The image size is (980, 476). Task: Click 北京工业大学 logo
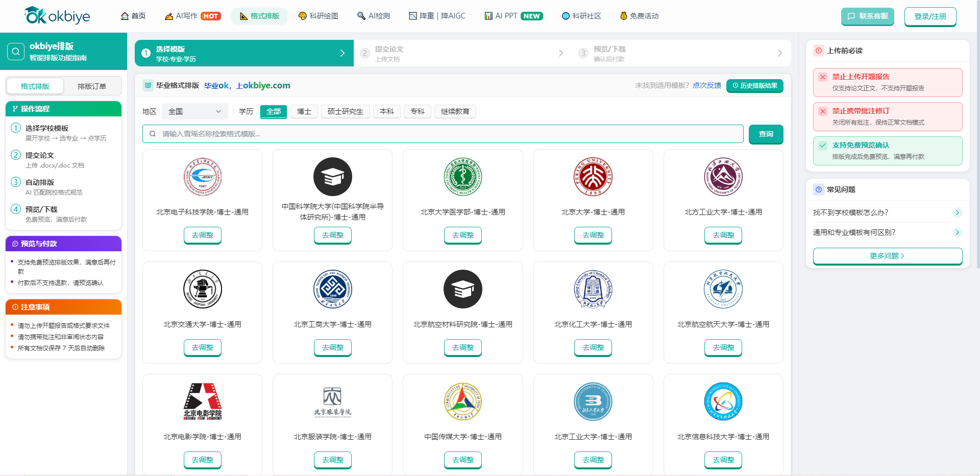coord(593,401)
